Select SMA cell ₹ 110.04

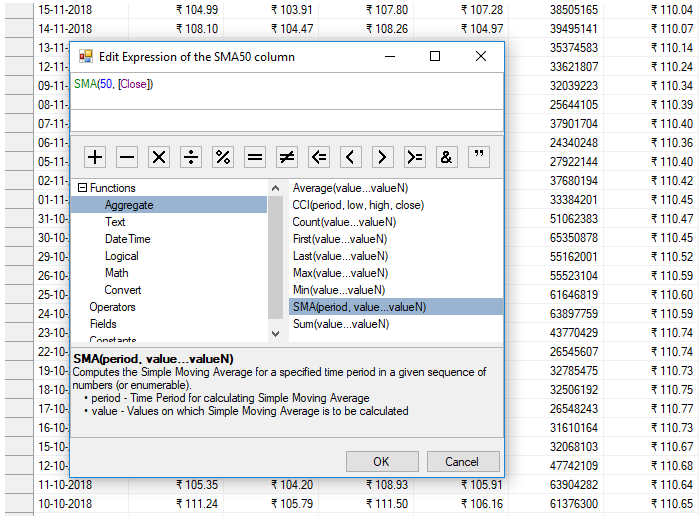click(x=651, y=9)
